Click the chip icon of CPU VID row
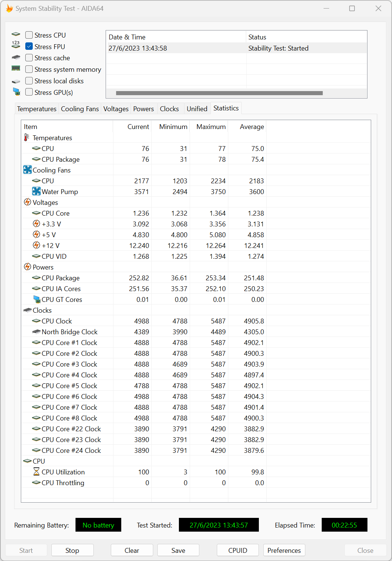Viewport: 392px width, 561px height. [x=36, y=256]
